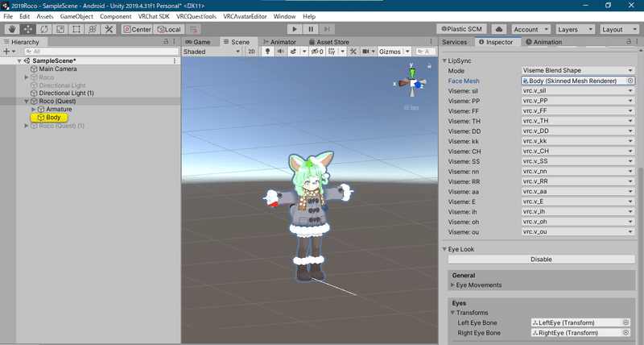The height and width of the screenshot is (345, 644).
Task: Toggle Local handle rotation button
Action: [x=169, y=29]
